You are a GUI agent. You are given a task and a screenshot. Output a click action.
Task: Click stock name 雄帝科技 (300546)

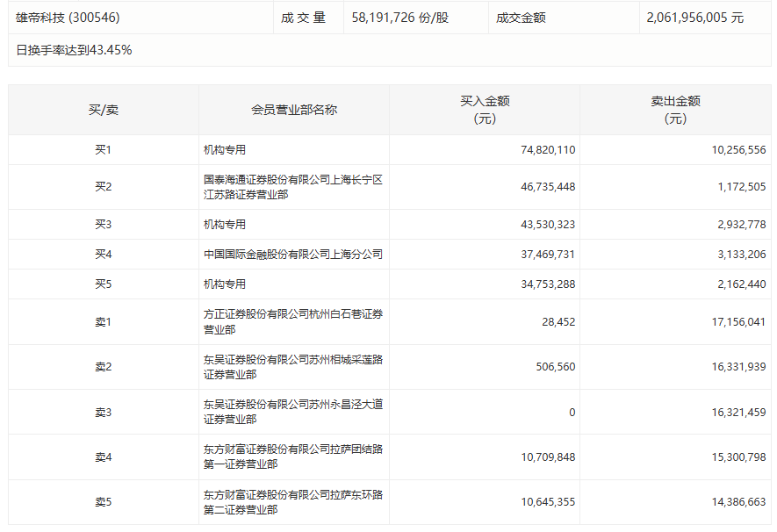68,18
